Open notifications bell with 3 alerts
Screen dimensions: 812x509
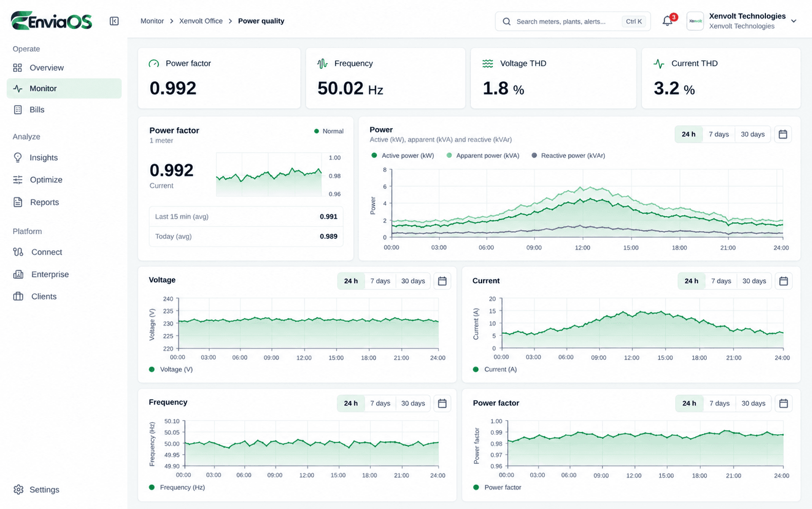[x=667, y=21]
